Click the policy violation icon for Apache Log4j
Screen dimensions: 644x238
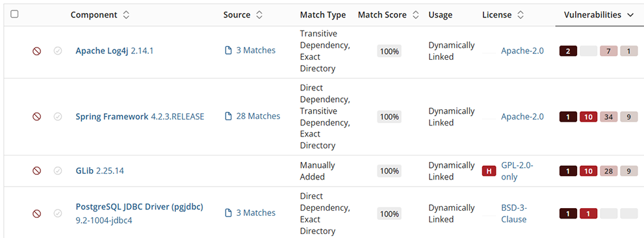(36, 51)
